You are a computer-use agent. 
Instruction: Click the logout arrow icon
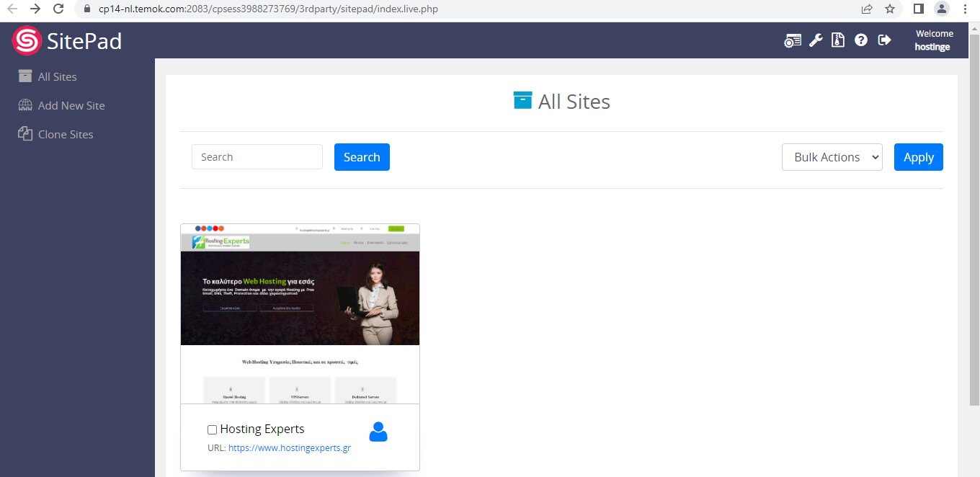click(885, 40)
